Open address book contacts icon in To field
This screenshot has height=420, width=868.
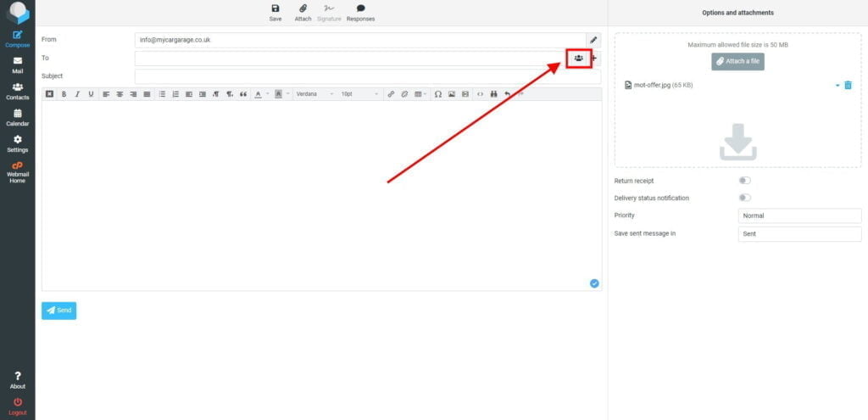(x=578, y=58)
